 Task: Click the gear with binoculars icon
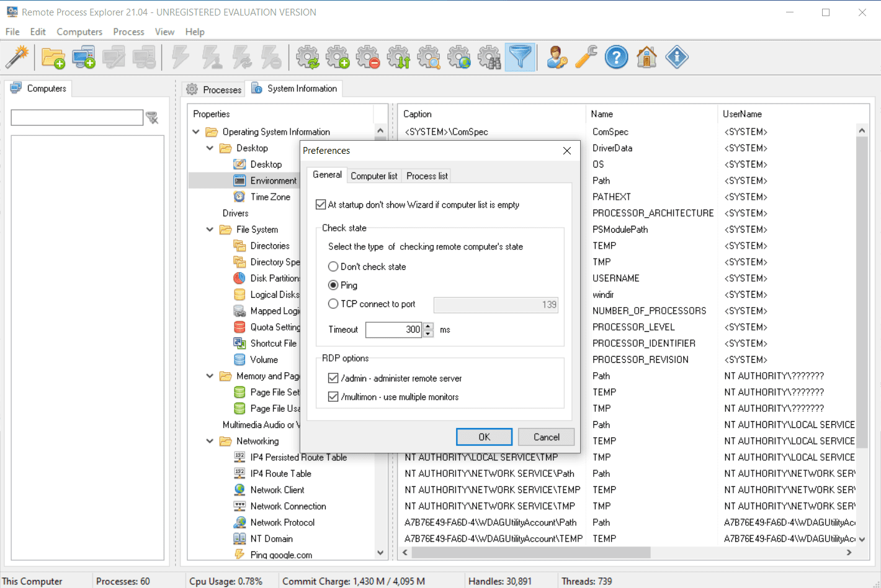[490, 57]
